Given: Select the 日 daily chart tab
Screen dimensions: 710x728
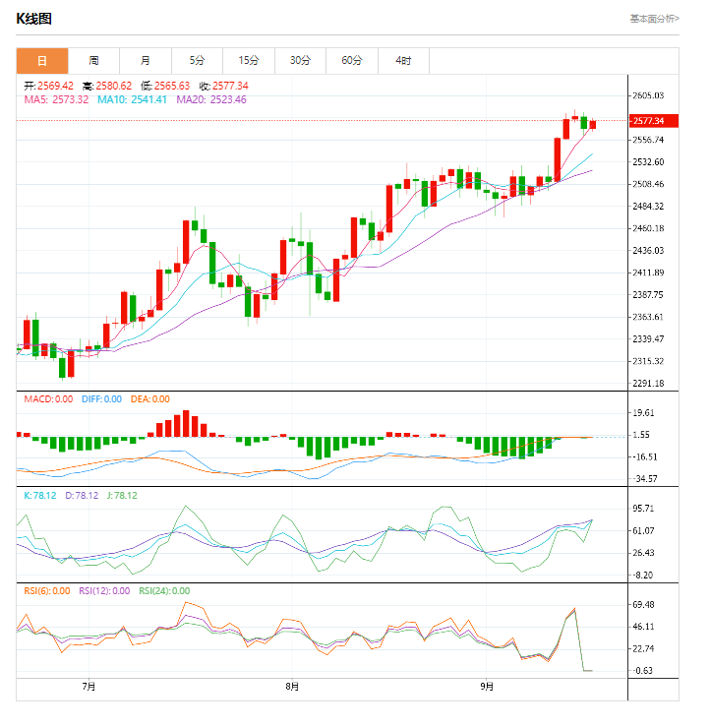Looking at the screenshot, I should (x=42, y=61).
